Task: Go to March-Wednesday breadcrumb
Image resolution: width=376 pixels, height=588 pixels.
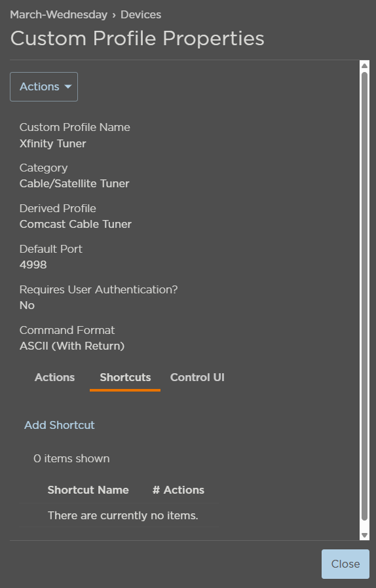Action: click(x=58, y=14)
